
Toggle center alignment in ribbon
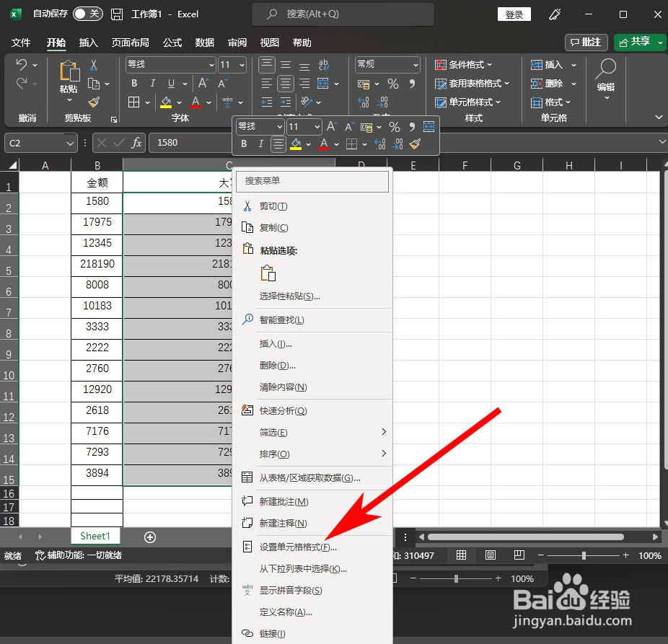pyautogui.click(x=286, y=83)
